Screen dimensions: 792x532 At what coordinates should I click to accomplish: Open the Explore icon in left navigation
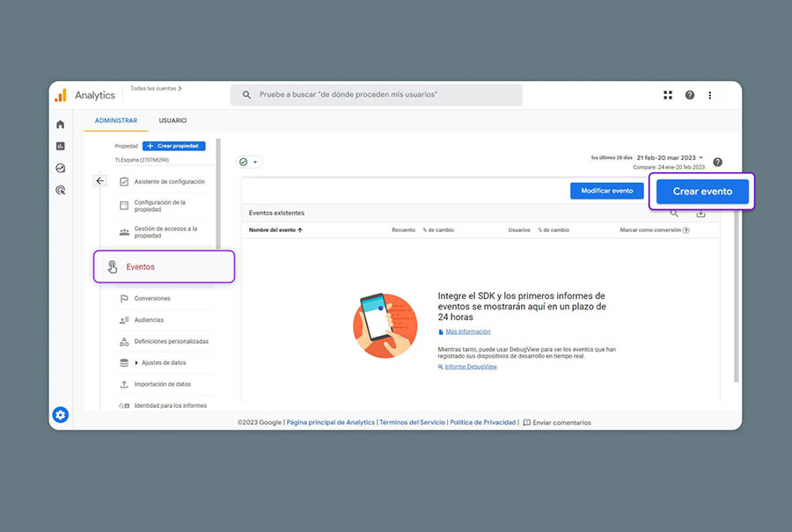click(x=61, y=168)
